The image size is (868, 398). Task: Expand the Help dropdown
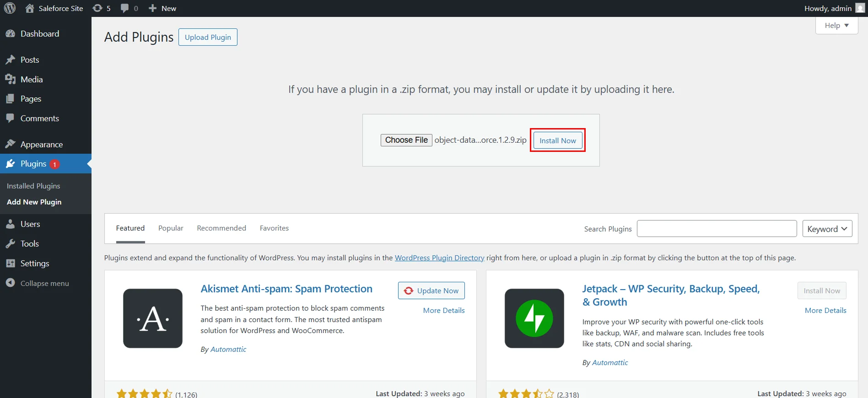pos(836,26)
